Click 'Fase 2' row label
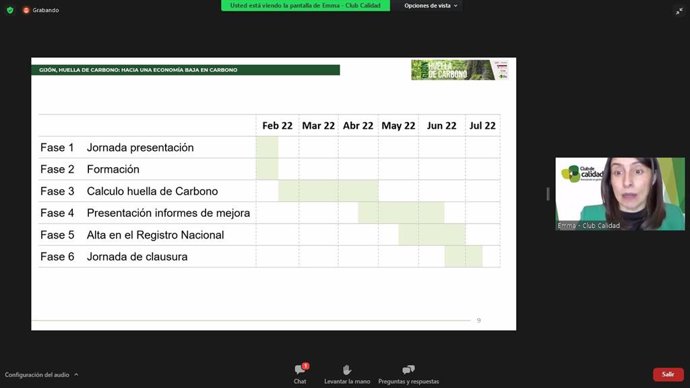This screenshot has height=388, width=690. click(57, 169)
